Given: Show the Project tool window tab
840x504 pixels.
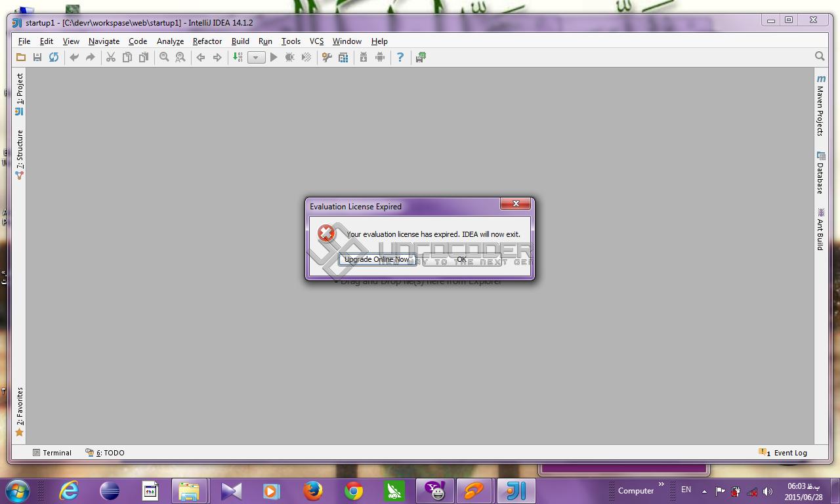Looking at the screenshot, I should (x=19, y=94).
